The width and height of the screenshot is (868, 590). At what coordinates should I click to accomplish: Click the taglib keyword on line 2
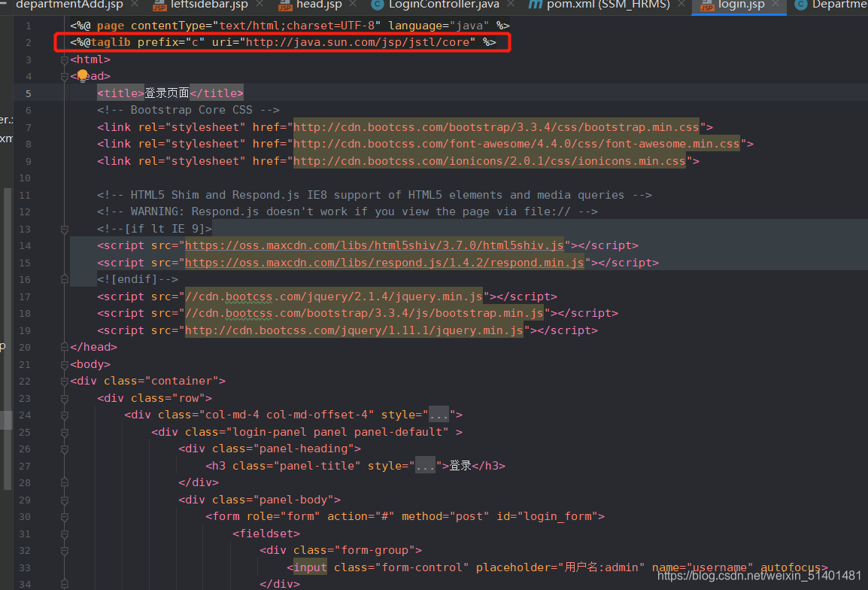111,42
